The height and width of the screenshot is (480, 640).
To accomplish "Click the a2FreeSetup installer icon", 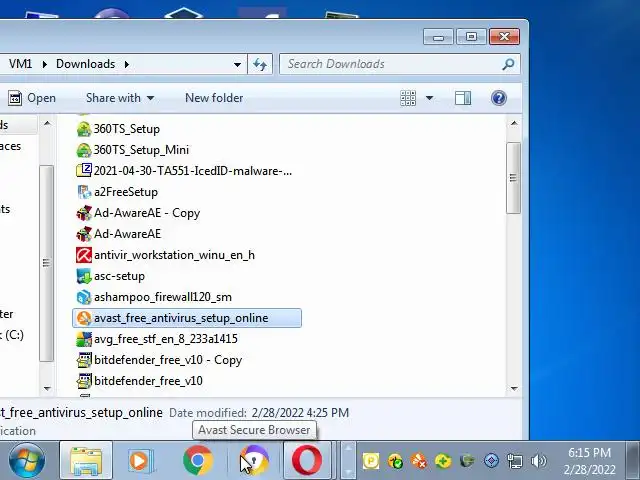I will pyautogui.click(x=84, y=192).
